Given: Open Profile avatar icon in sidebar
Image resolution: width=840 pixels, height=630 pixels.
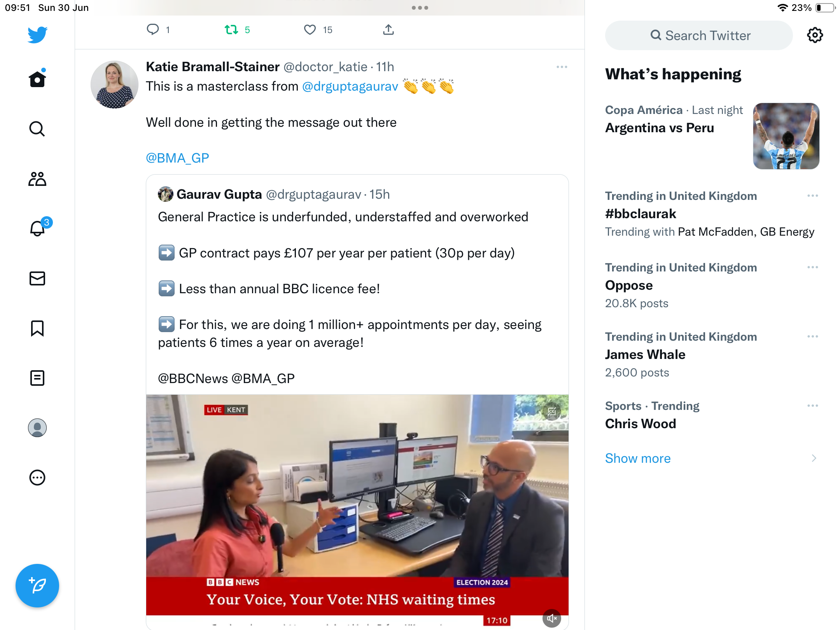Looking at the screenshot, I should (x=37, y=428).
